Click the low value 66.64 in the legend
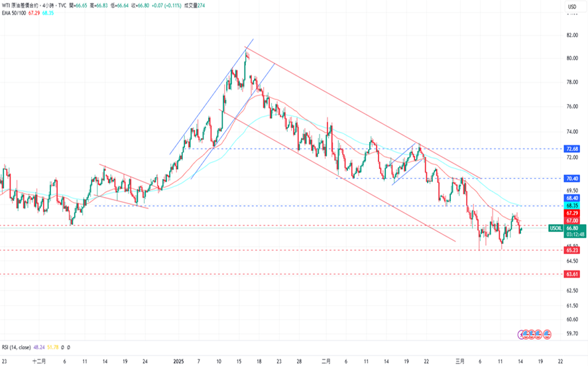The image size is (588, 366). pyautogui.click(x=122, y=5)
